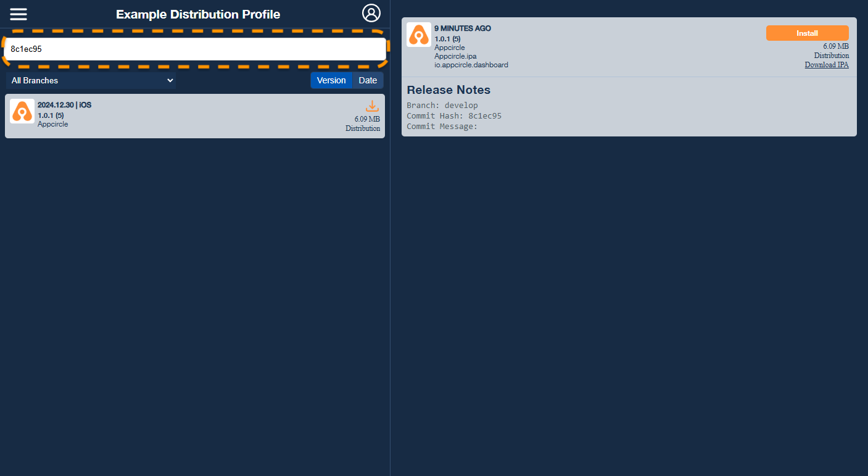This screenshot has width=868, height=476.
Task: Click the Appcircle logo in the detail panel
Action: point(419,35)
